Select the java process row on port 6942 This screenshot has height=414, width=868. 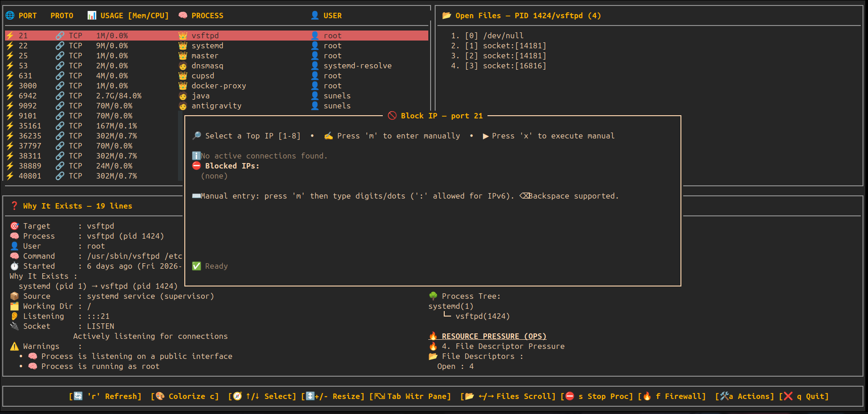coord(200,96)
